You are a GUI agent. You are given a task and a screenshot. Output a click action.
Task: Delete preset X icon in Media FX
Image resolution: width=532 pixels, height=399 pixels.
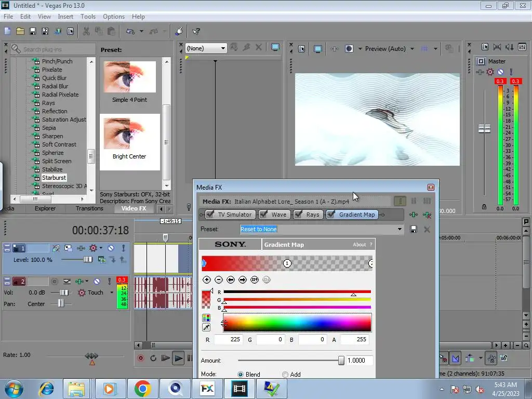pos(427,229)
